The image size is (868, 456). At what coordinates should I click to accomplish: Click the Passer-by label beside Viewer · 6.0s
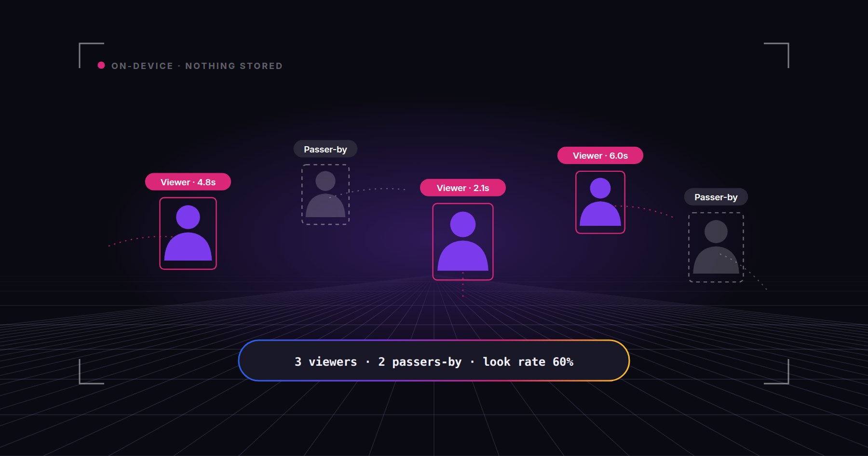[x=716, y=197]
